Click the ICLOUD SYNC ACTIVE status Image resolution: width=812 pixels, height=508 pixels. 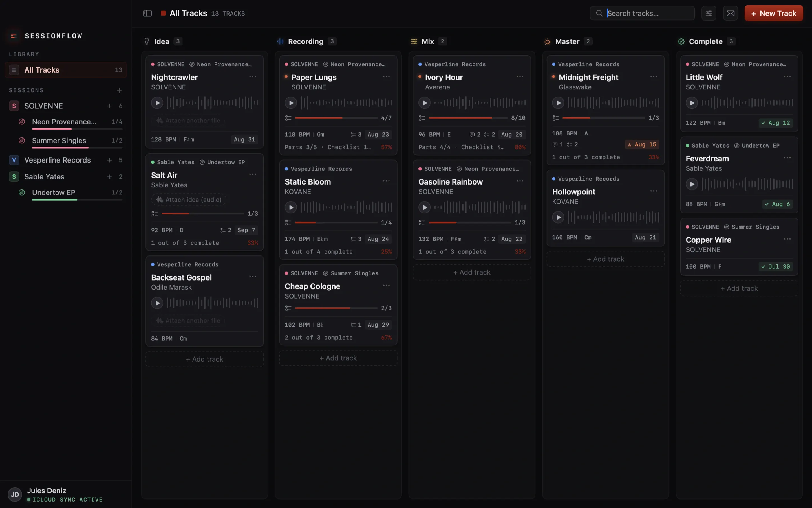(67, 500)
